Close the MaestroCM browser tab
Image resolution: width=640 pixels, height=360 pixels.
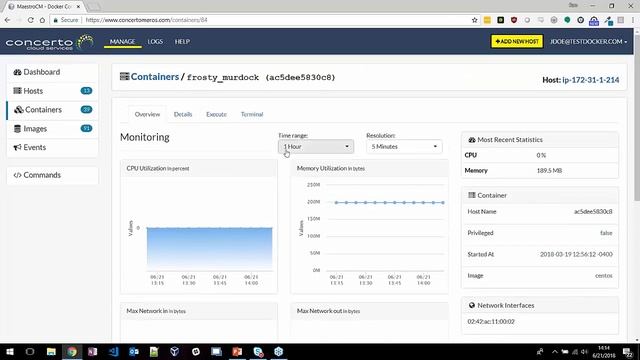pos(78,7)
